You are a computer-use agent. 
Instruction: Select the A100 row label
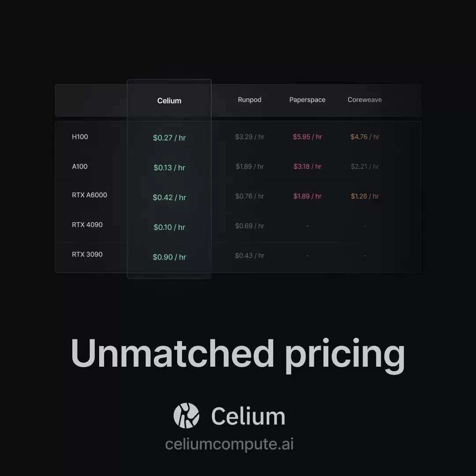click(80, 167)
